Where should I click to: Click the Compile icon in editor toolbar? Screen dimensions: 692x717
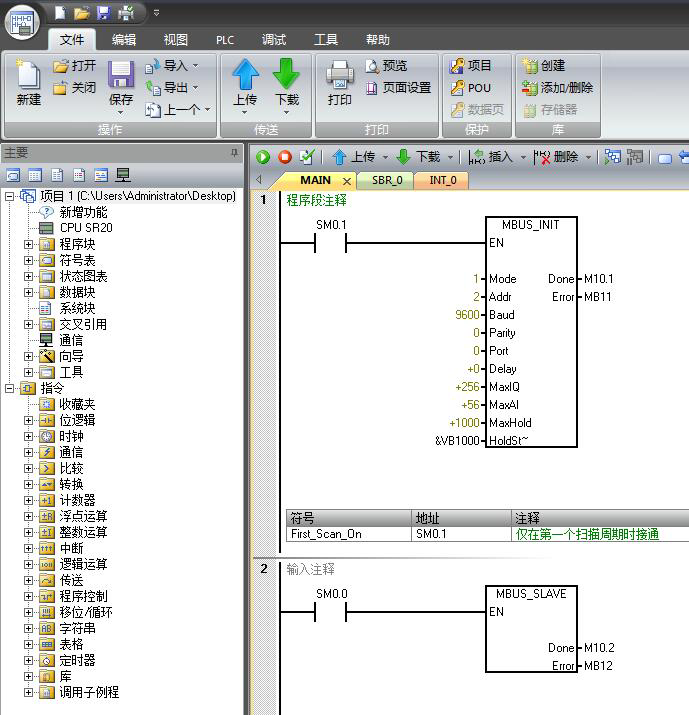point(307,157)
